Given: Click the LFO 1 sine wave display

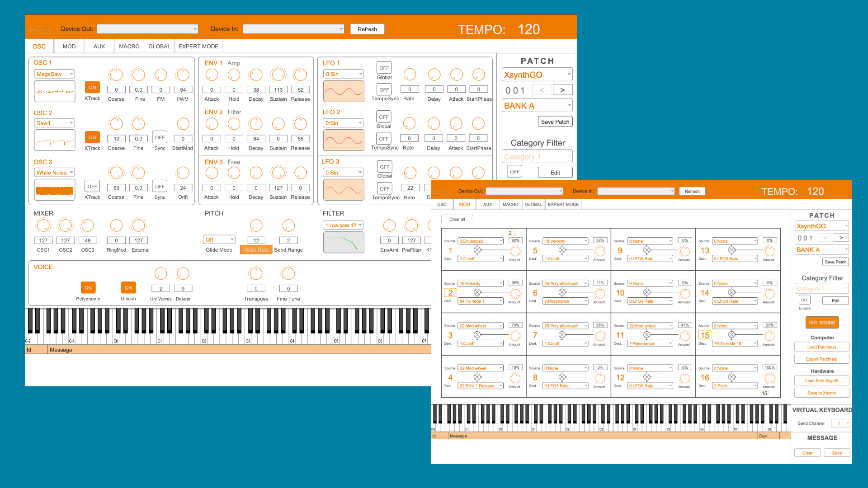Looking at the screenshot, I should tap(344, 92).
